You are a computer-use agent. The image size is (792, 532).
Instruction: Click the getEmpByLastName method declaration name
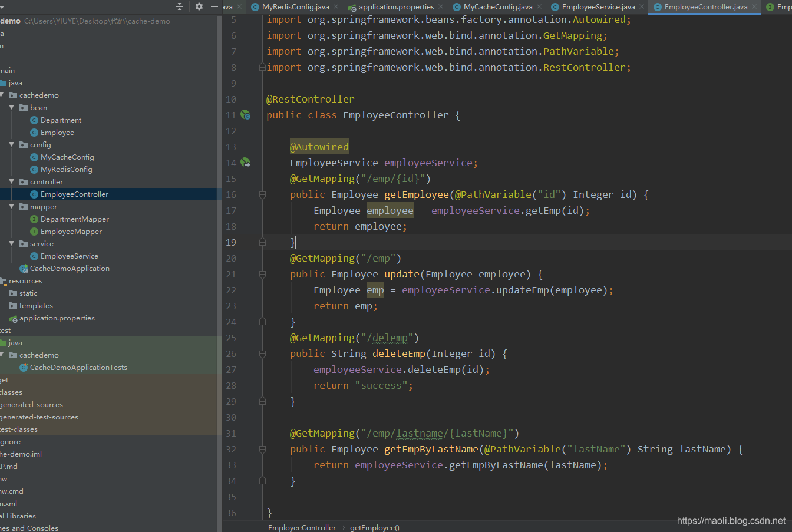tap(431, 449)
